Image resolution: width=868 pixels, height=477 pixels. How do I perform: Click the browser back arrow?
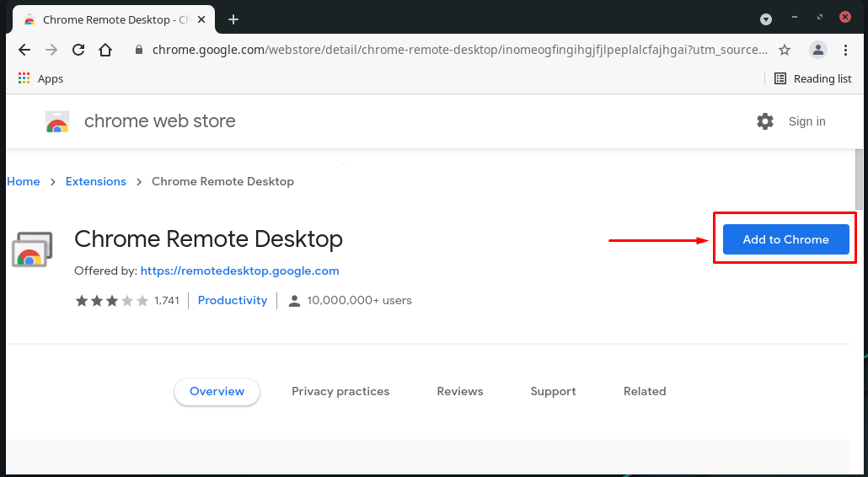pyautogui.click(x=24, y=50)
